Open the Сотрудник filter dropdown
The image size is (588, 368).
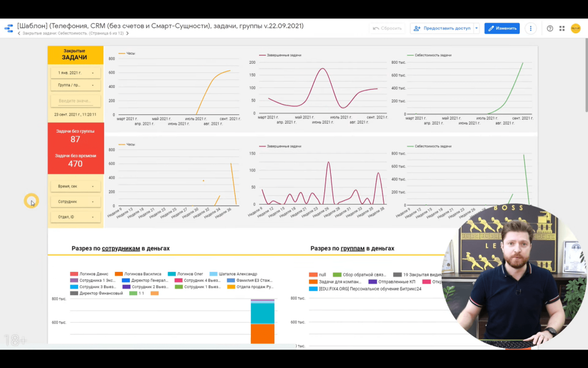75,202
